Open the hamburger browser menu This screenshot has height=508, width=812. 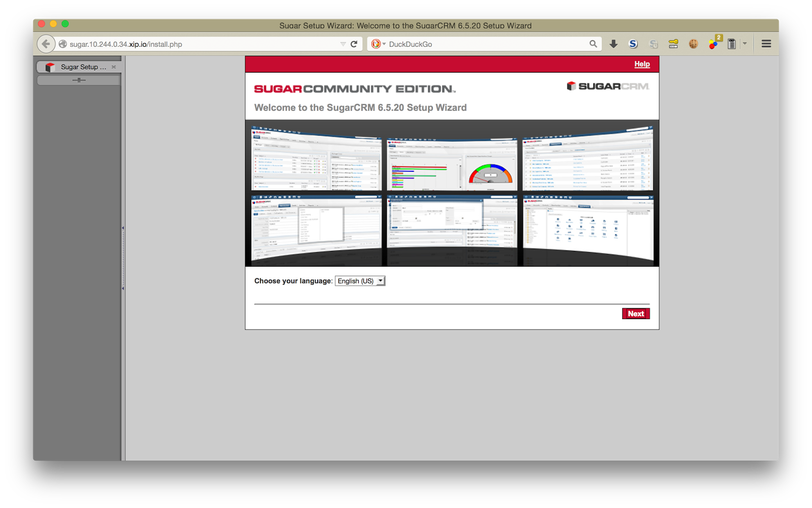coord(766,44)
